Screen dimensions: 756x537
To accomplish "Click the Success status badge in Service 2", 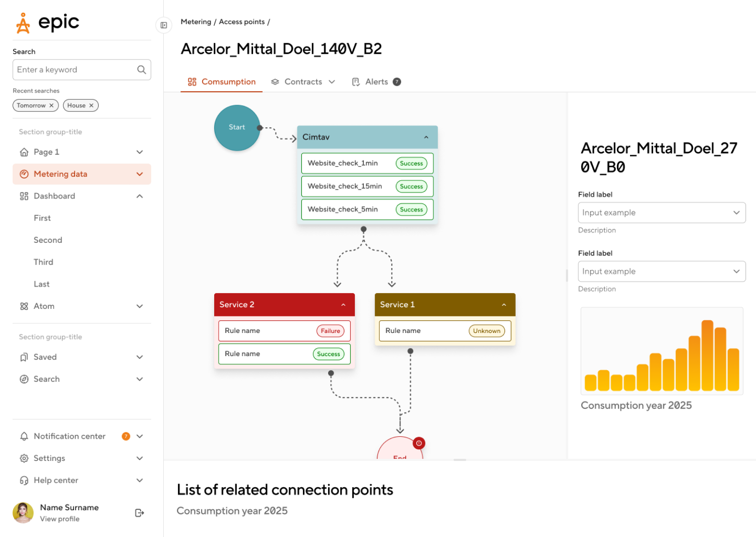I will (329, 354).
